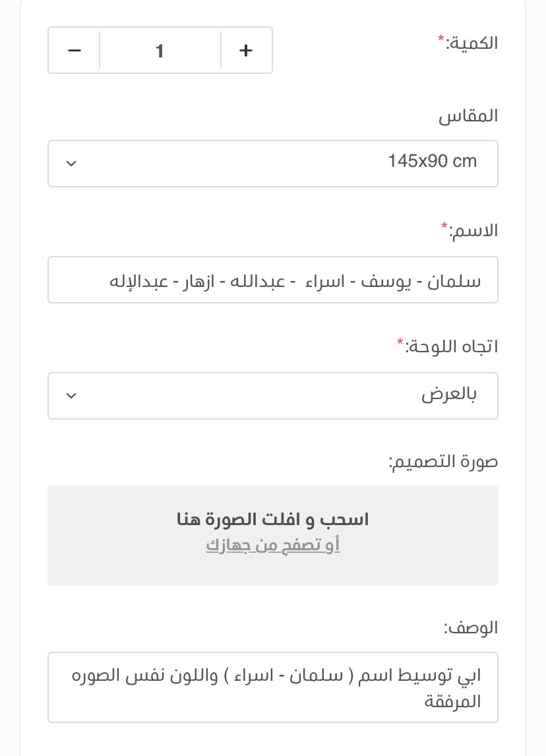Screen dimensions: 546x756
Task: Increase quantity with the plus button
Action: (246, 50)
